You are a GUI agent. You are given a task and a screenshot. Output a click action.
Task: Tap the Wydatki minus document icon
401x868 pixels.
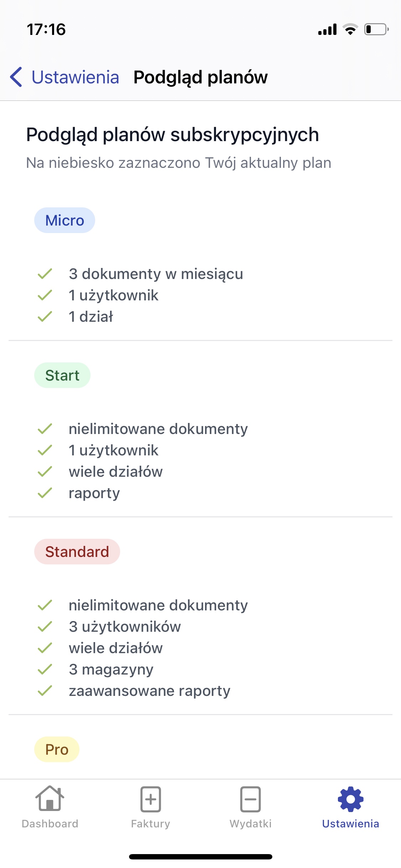251,799
